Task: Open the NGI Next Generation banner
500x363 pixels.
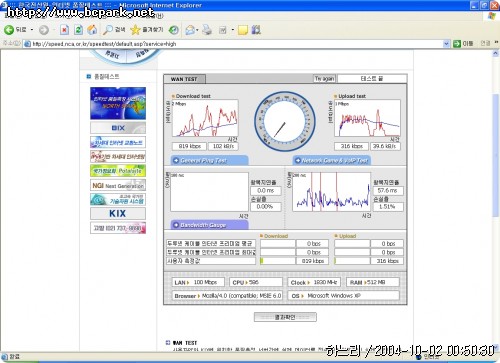Action: (x=118, y=185)
